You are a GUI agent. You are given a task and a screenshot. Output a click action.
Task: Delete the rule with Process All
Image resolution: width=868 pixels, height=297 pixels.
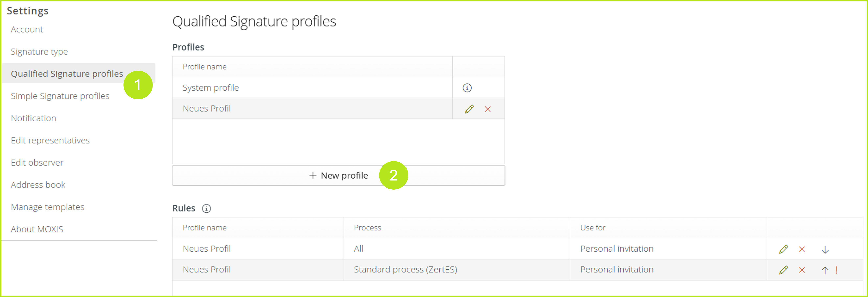(802, 249)
